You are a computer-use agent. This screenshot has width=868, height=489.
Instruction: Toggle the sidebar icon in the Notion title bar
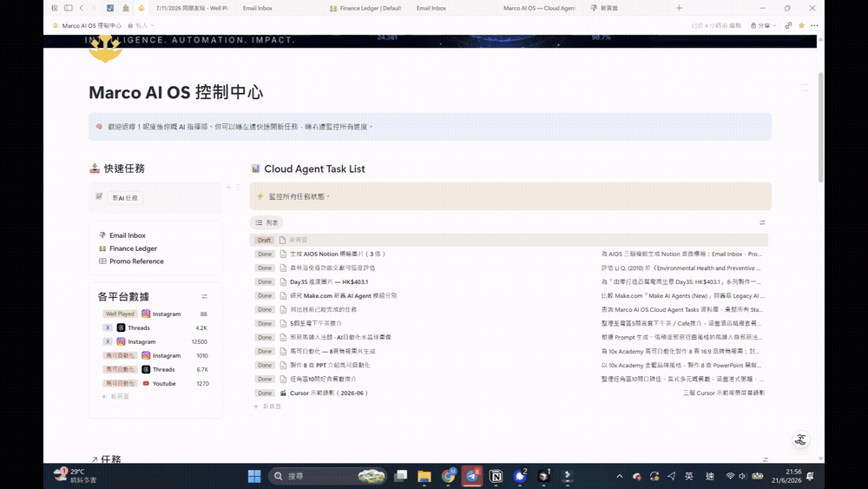[68, 9]
